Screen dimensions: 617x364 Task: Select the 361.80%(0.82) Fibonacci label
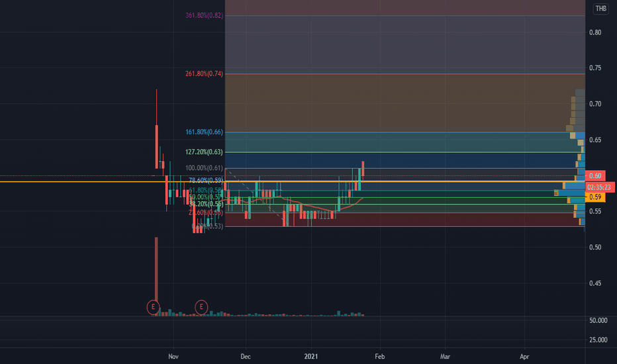(204, 15)
